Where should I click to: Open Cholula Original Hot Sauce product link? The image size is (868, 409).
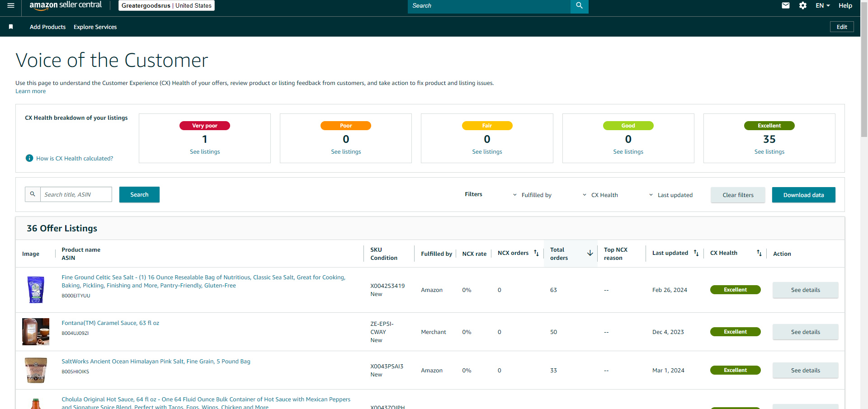pyautogui.click(x=206, y=403)
